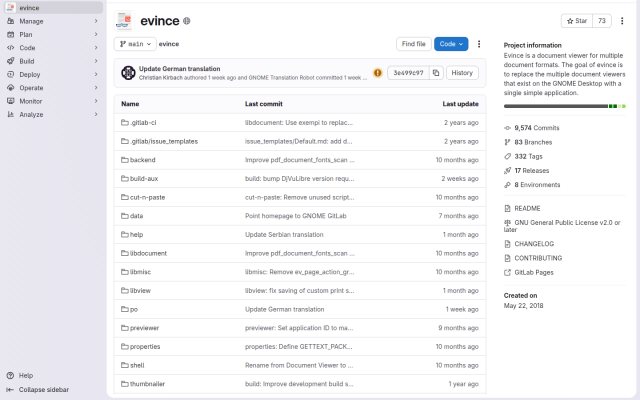The width and height of the screenshot is (640, 400).
Task: Expand the Monitor section chevron
Action: pos(96,101)
